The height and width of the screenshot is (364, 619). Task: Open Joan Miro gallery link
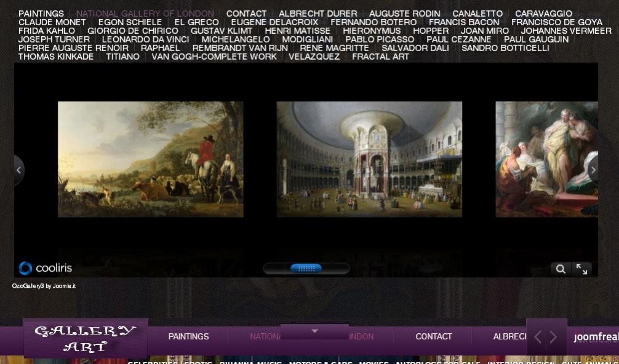click(485, 31)
